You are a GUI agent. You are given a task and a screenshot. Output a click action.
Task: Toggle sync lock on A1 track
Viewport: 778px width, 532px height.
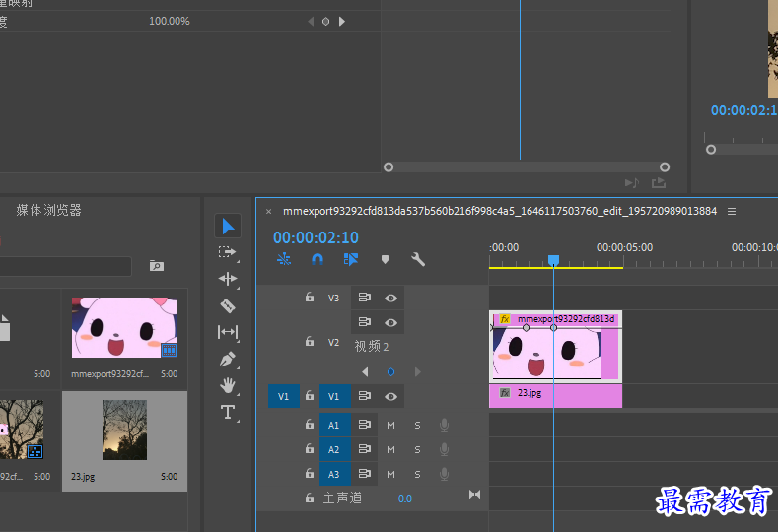point(365,425)
